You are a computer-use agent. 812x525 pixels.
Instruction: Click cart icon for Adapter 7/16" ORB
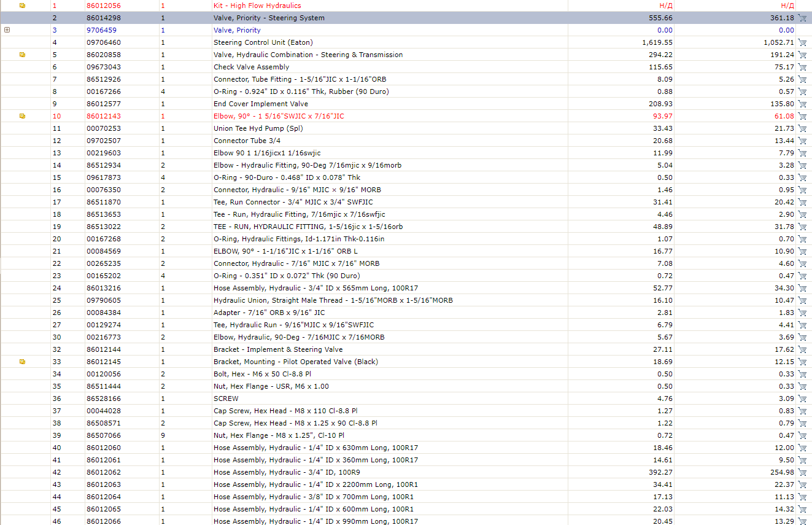tap(802, 313)
